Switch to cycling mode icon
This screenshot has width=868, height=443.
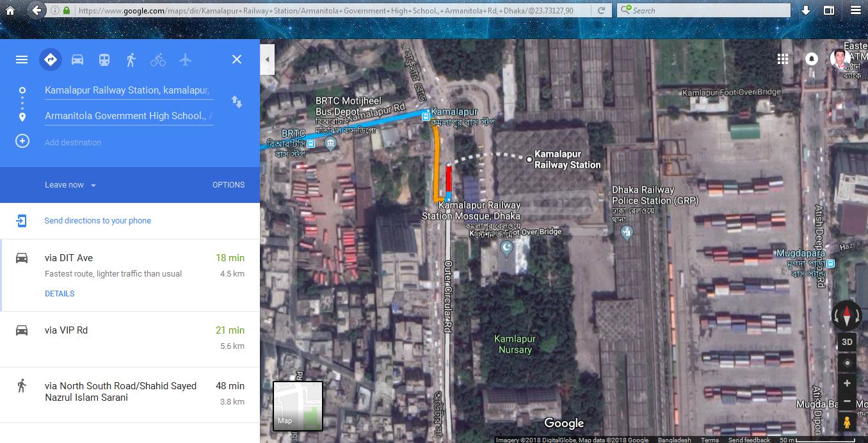click(158, 60)
